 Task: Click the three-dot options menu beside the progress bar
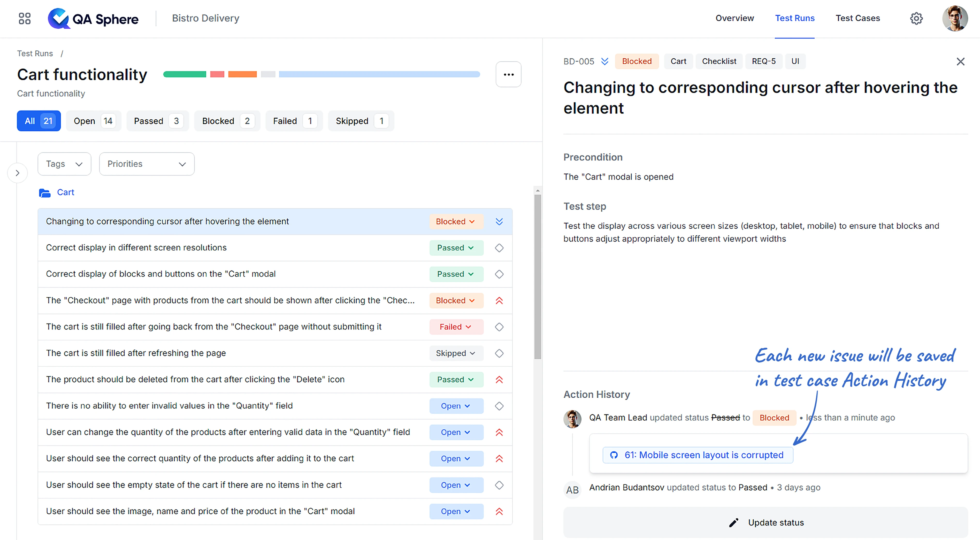(x=508, y=74)
